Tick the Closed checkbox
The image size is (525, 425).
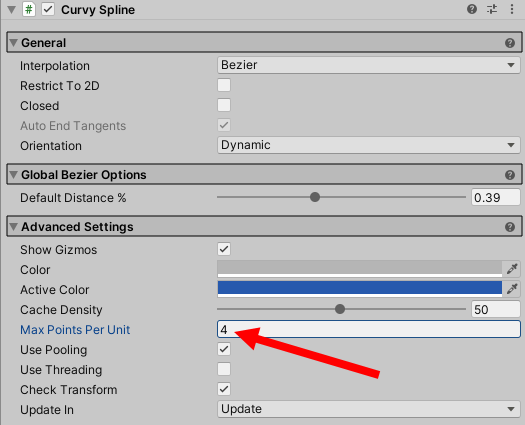[224, 105]
